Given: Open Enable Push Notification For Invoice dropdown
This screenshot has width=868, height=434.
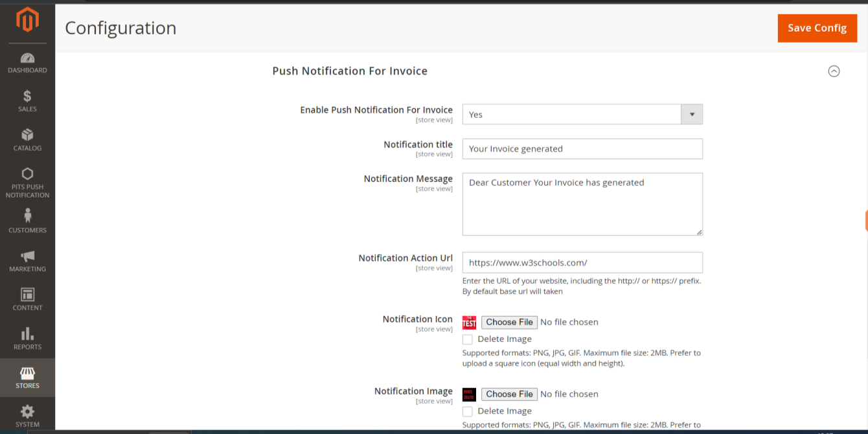Looking at the screenshot, I should tap(582, 115).
